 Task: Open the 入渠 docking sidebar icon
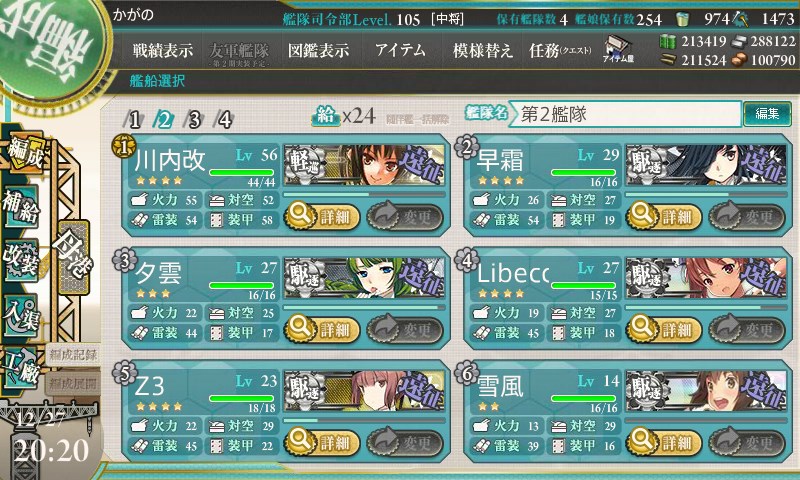coord(20,315)
